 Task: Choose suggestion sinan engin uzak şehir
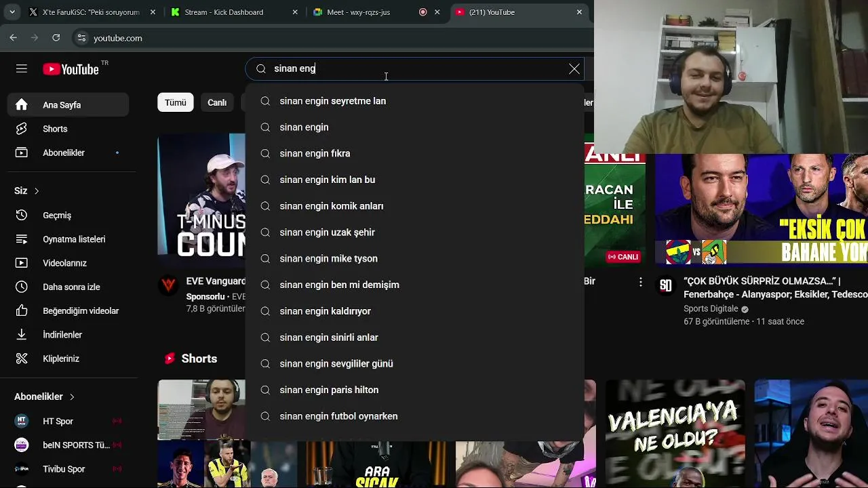click(414, 232)
